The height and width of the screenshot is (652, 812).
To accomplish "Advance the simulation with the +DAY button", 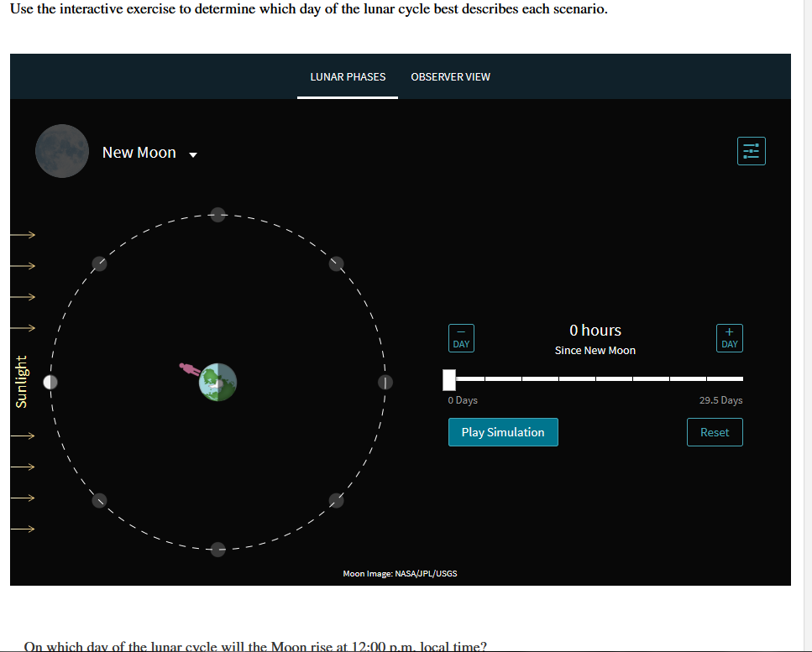I will click(729, 337).
